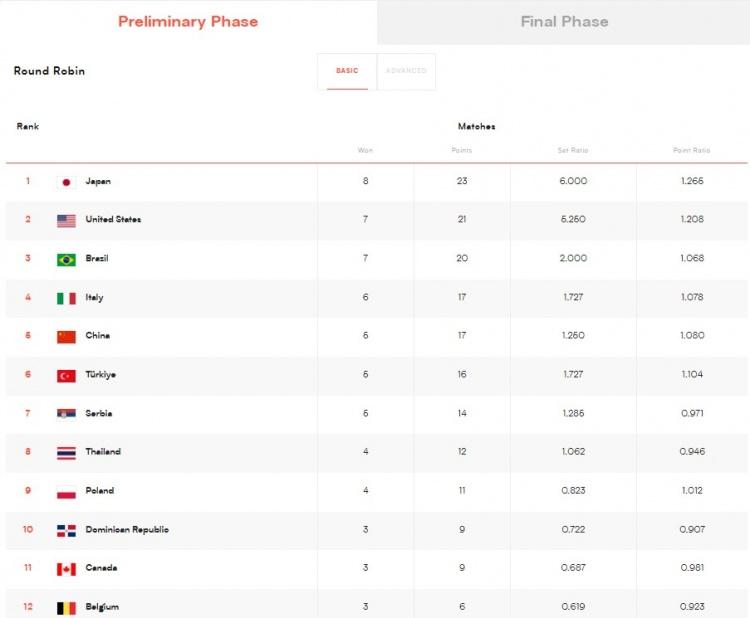The height and width of the screenshot is (618, 750).
Task: Click the Dominican Republic flag icon
Action: [66, 530]
